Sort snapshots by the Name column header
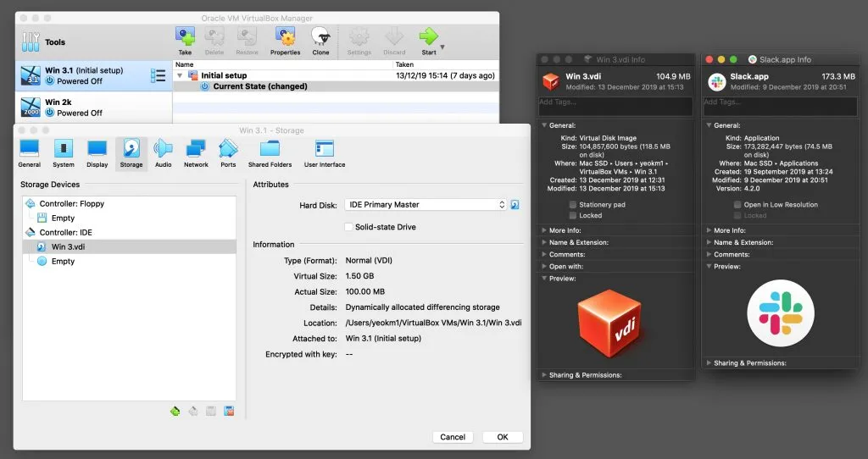Image resolution: width=868 pixels, height=459 pixels. [x=282, y=64]
